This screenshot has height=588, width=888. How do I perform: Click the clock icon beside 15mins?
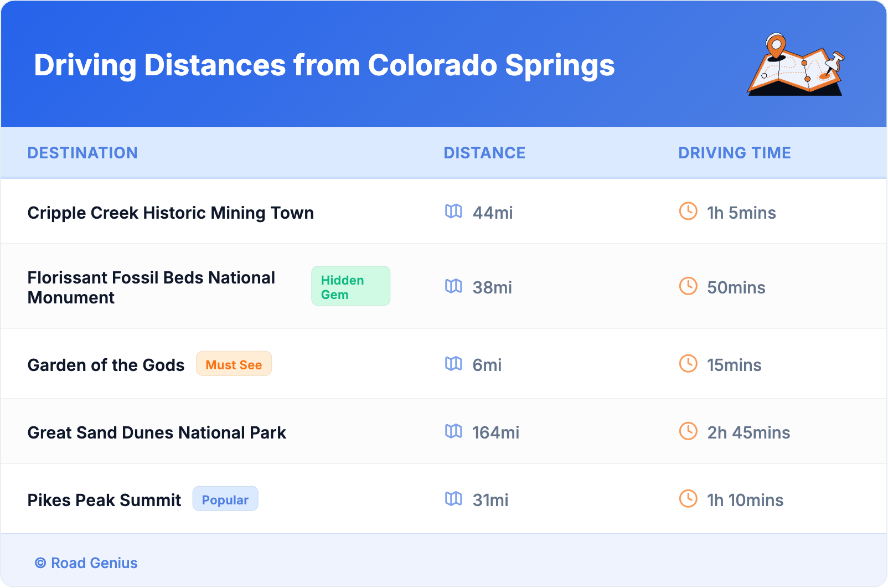click(x=688, y=363)
